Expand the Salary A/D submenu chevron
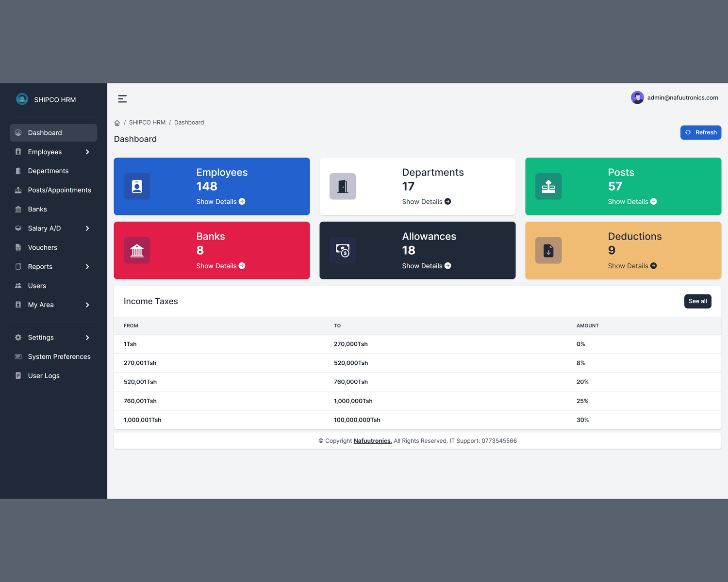The image size is (728, 582). pos(87,228)
